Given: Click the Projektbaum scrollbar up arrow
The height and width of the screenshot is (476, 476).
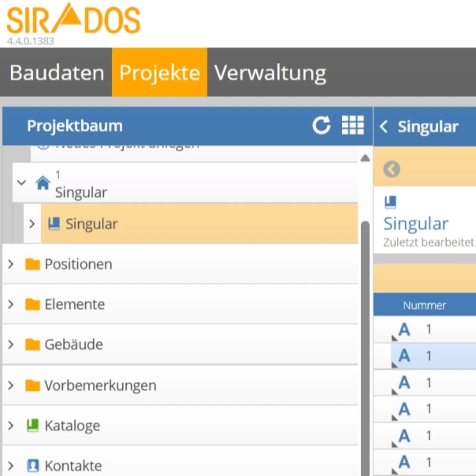Looking at the screenshot, I should point(365,158).
